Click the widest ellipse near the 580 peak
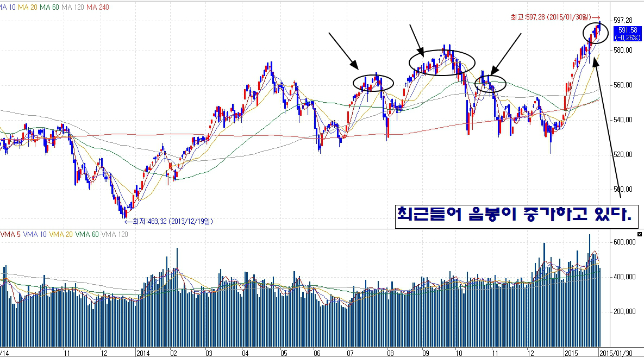This screenshot has height=357, width=644. (442, 62)
